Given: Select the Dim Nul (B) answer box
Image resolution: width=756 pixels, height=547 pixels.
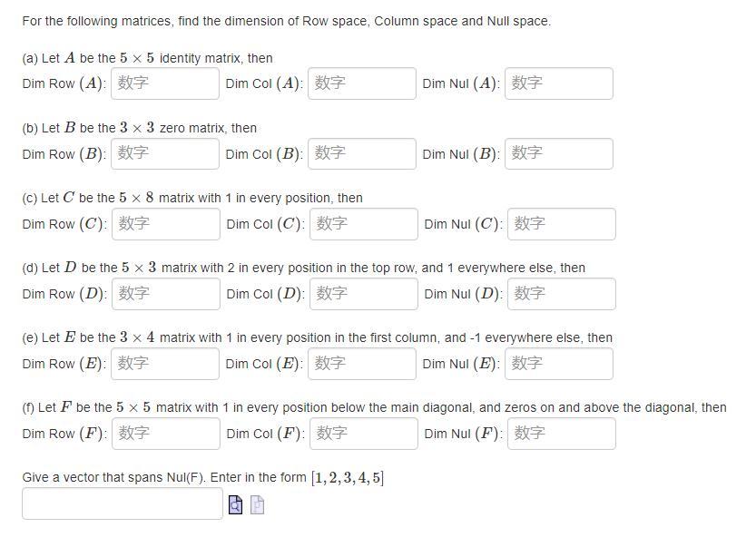Looking at the screenshot, I should click(x=559, y=153).
